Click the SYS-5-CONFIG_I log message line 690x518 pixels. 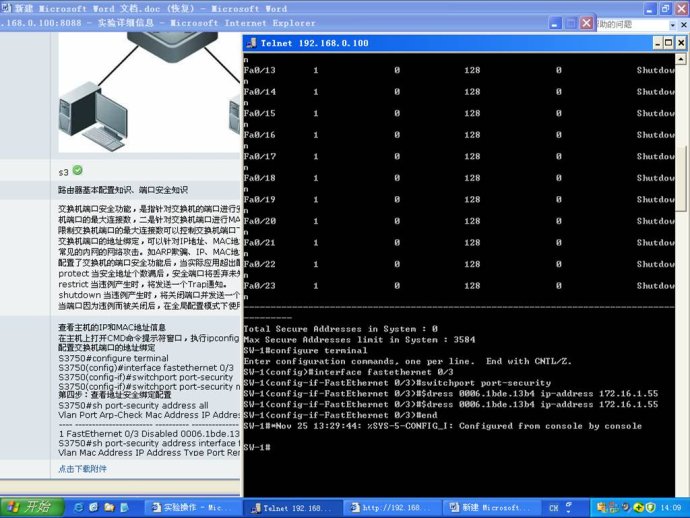coord(443,426)
